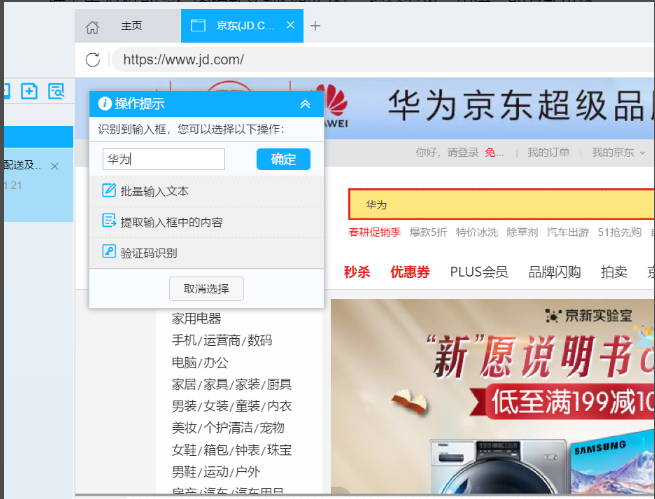Select the 京东(JD.C... browser tab
Screen dimensions: 655x499
242,26
